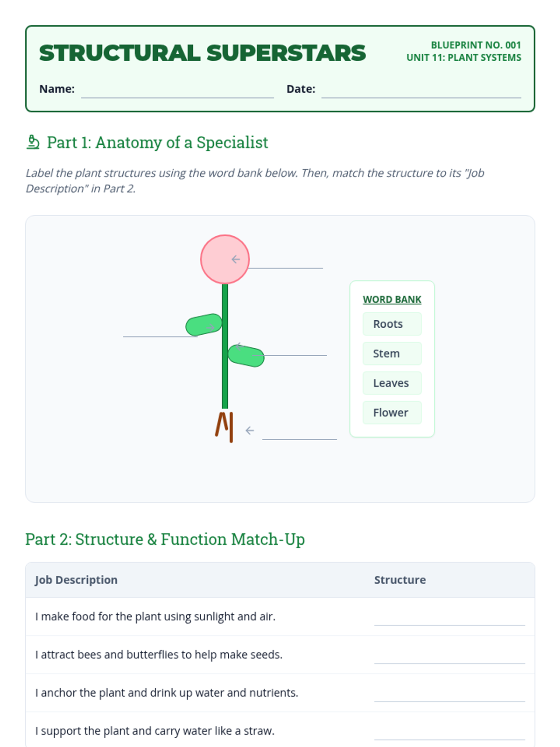Click the WORD BANK heading

(392, 300)
